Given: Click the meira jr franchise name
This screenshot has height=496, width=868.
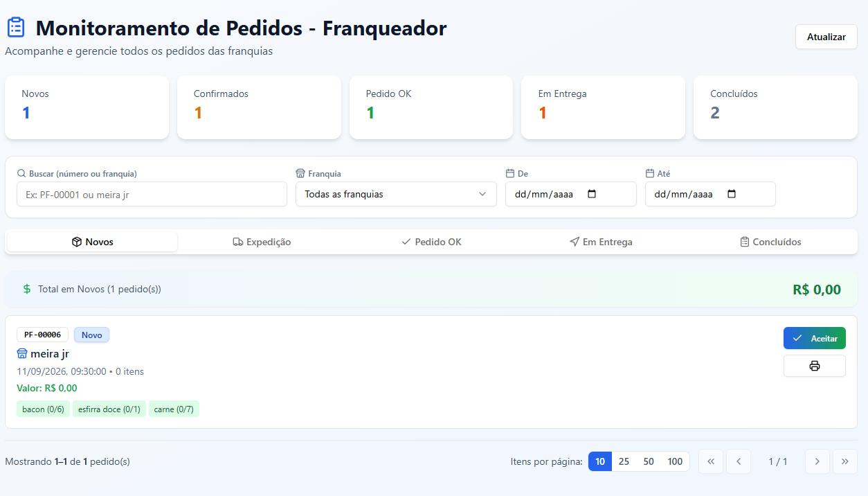Looking at the screenshot, I should [x=50, y=354].
